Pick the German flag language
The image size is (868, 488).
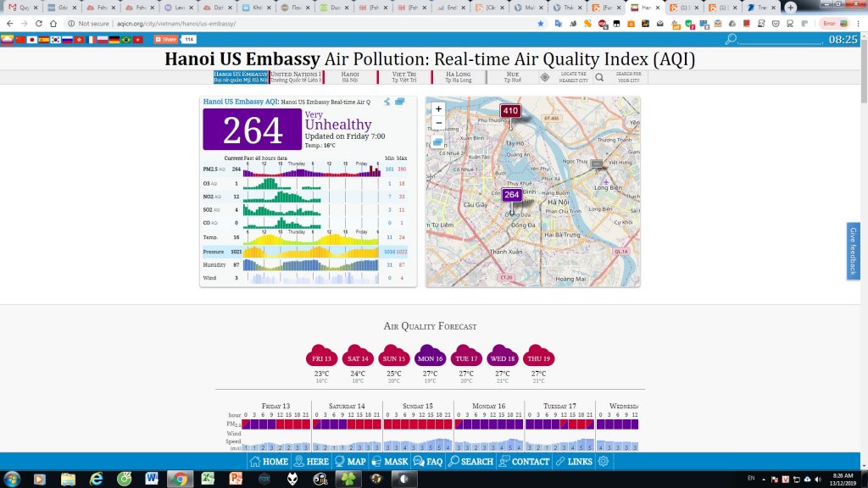[x=114, y=39]
